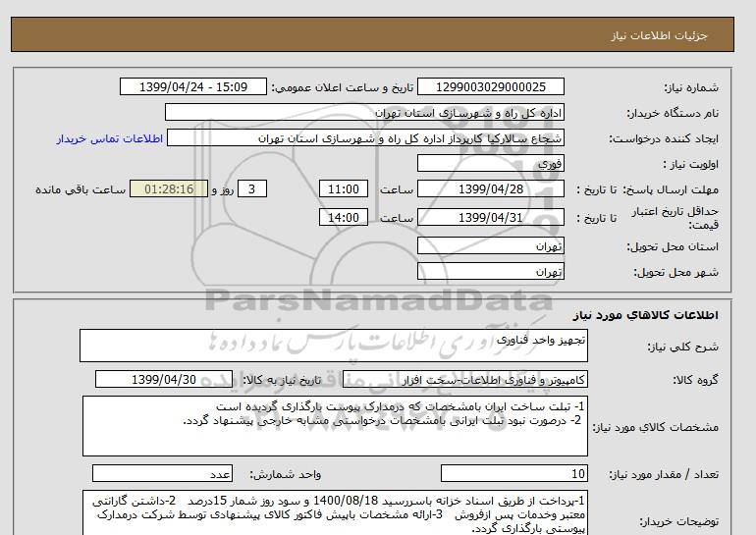Click the label شماره نیاز
756x535 pixels.
tap(691, 87)
